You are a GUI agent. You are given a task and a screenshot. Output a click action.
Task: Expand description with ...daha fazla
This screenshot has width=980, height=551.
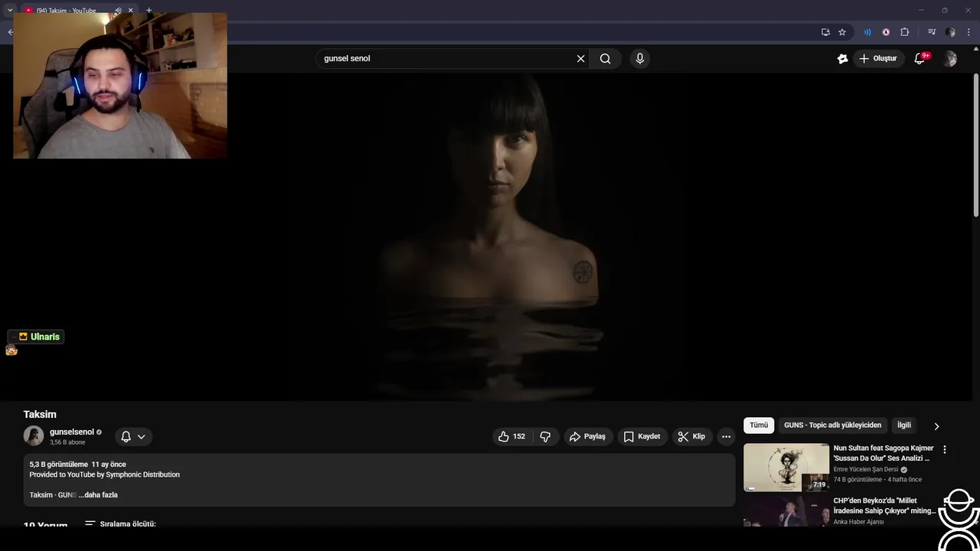coord(98,495)
